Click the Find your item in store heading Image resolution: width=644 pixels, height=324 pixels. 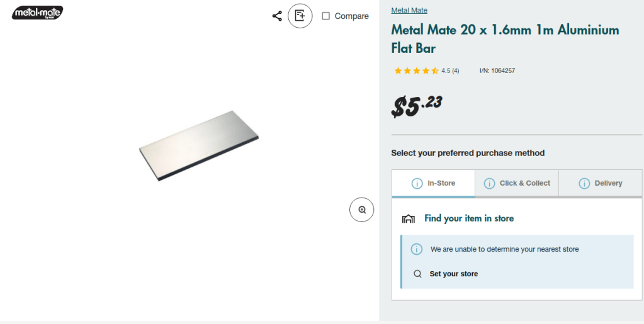pos(469,219)
